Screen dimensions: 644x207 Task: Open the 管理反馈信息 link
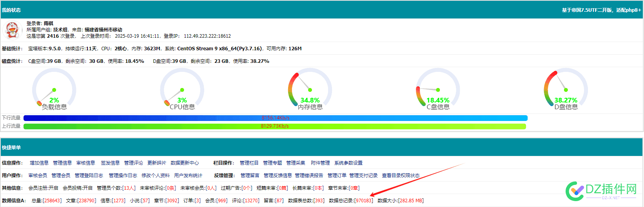pyautogui.click(x=278, y=176)
